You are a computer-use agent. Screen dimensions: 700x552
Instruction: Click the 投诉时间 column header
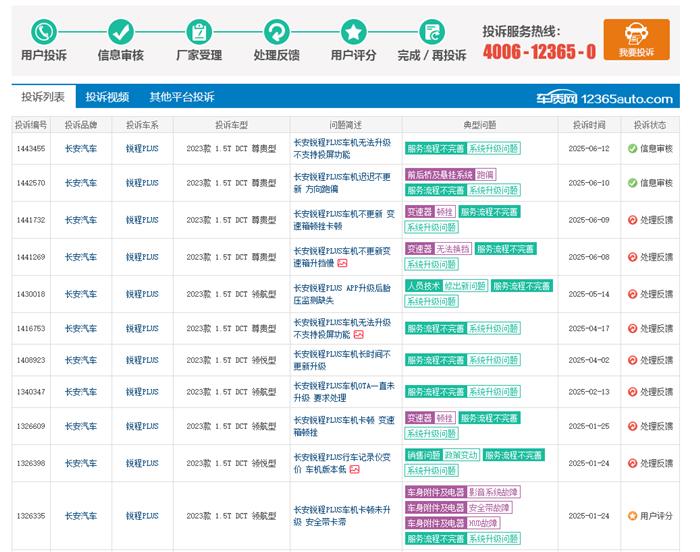click(x=589, y=125)
